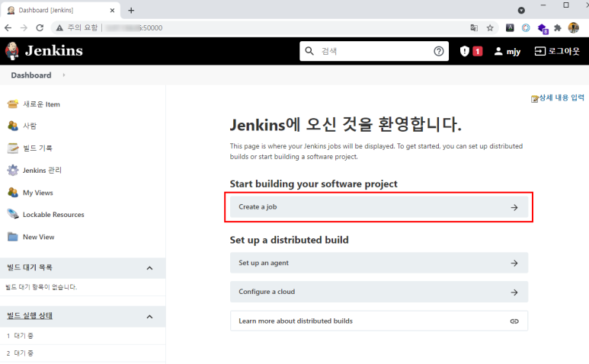This screenshot has height=364, width=589.
Task: Open the security warning shield icon
Action: pos(465,51)
